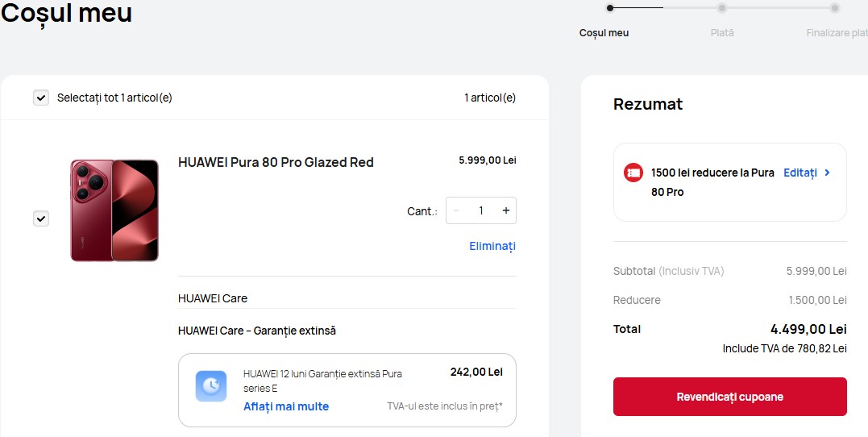Open coupon options via Editați chevron
Image resolution: width=868 pixels, height=437 pixels.
(827, 173)
